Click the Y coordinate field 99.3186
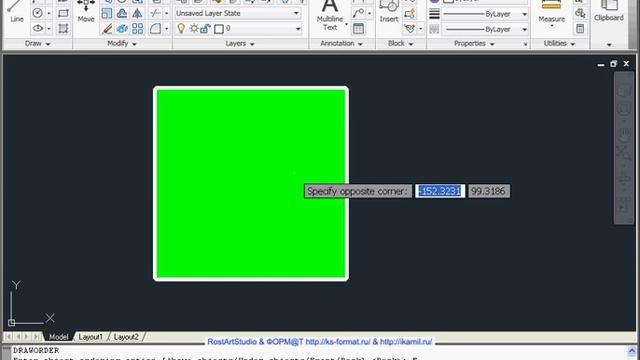The width and height of the screenshot is (640, 360). (x=489, y=191)
